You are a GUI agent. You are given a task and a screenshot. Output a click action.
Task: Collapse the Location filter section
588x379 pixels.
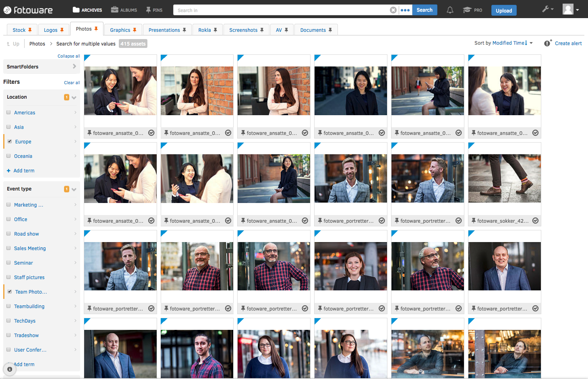(74, 97)
